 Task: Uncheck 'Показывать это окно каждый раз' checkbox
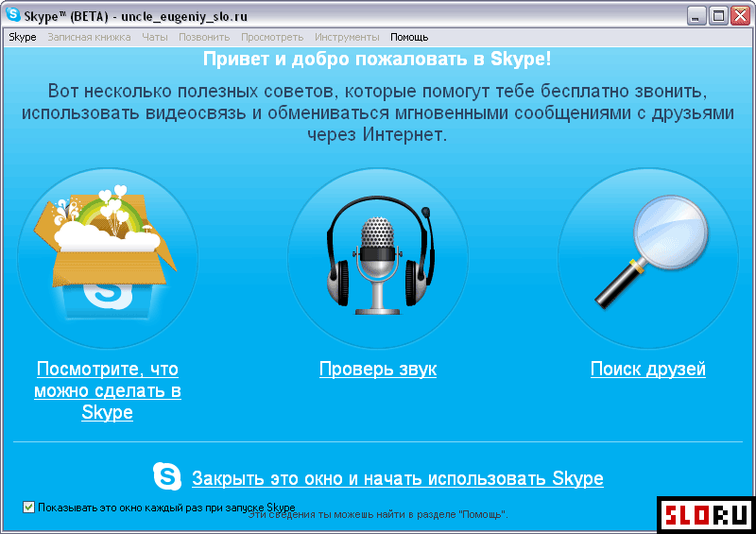tap(29, 507)
